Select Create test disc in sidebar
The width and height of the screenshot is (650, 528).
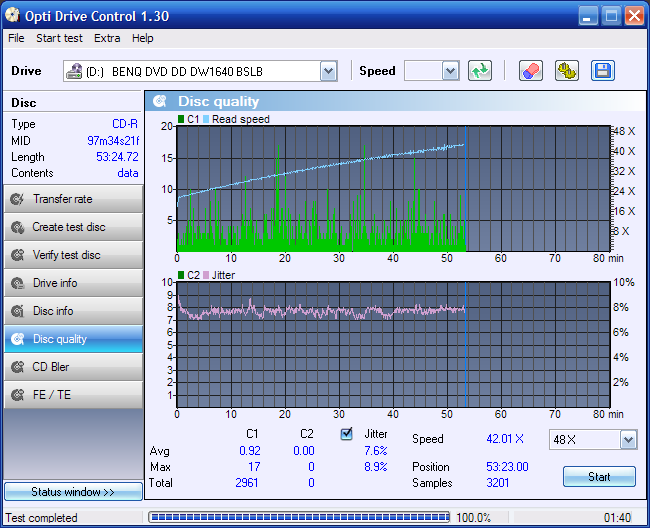tap(73, 227)
